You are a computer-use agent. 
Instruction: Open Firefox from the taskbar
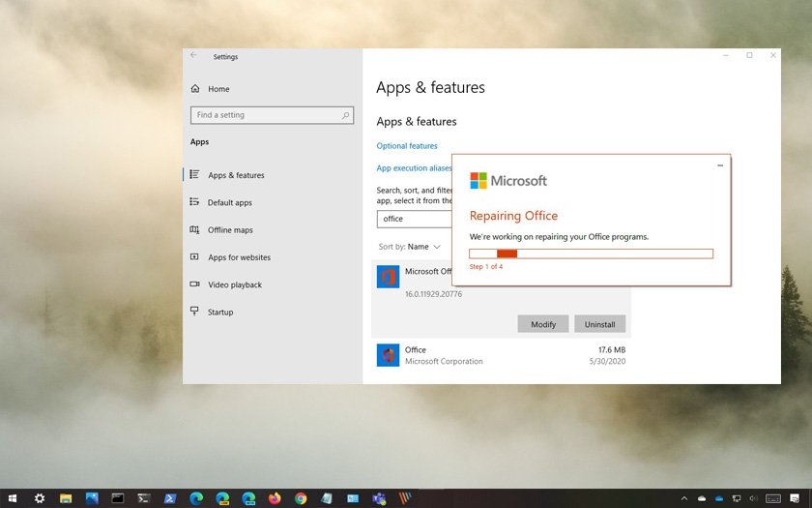tap(275, 498)
